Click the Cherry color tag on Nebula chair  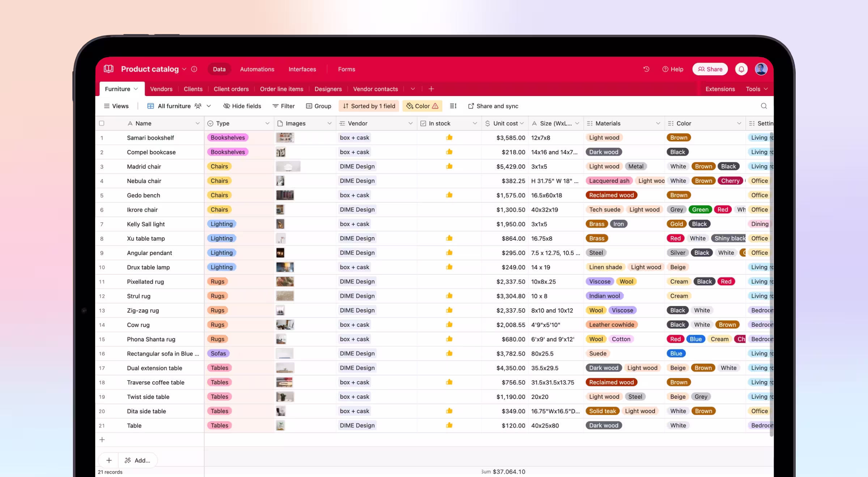point(730,181)
